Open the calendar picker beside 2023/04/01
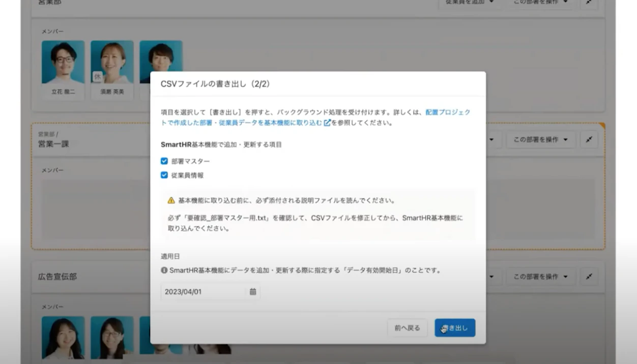Viewport: 637px width, 364px height. click(x=253, y=292)
